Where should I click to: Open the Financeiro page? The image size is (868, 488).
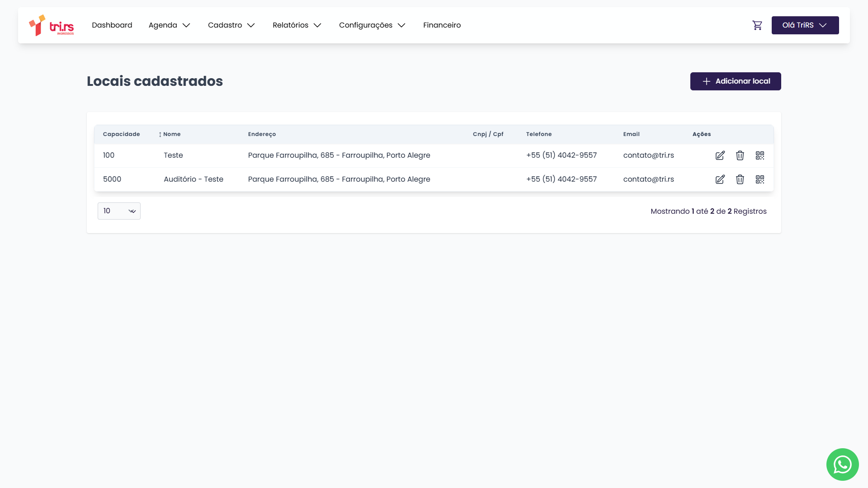pos(442,25)
